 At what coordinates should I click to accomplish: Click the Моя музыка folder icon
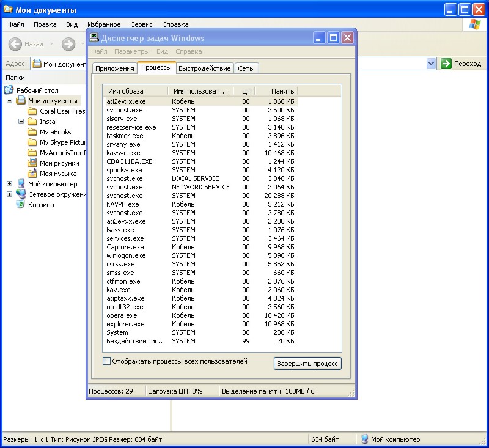tap(32, 174)
